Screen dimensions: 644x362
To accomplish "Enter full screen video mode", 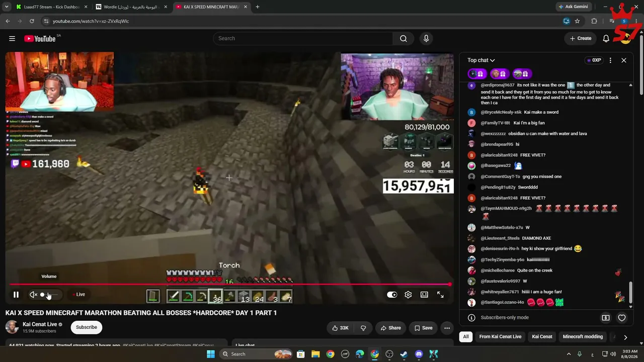I will point(440,295).
